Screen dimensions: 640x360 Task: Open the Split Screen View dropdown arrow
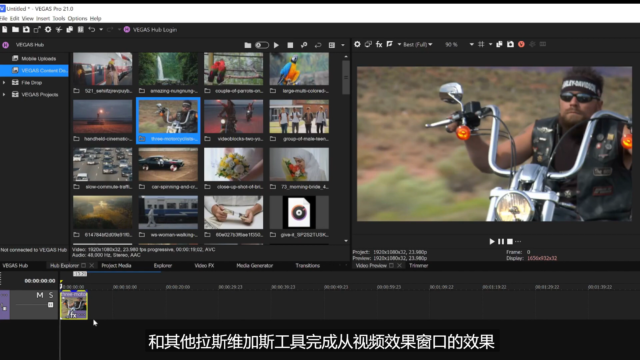[x=399, y=44]
